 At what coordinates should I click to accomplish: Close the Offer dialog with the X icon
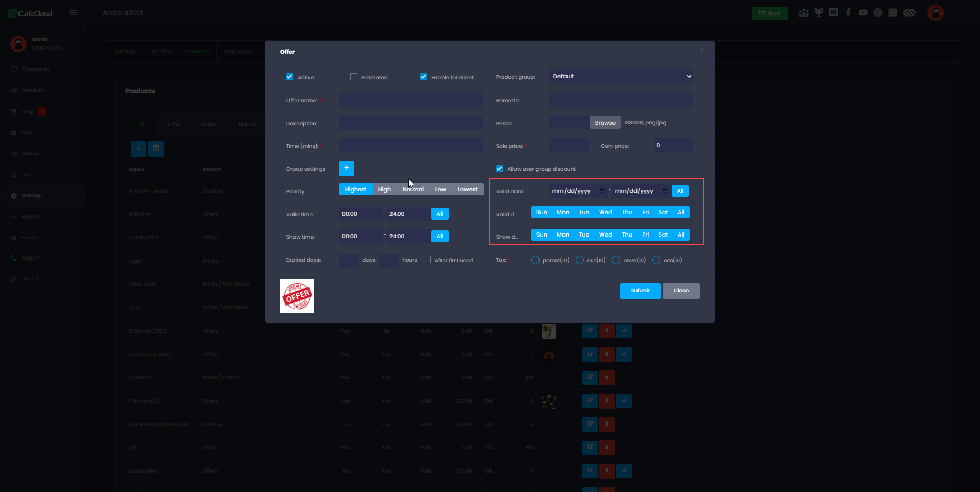click(x=702, y=49)
